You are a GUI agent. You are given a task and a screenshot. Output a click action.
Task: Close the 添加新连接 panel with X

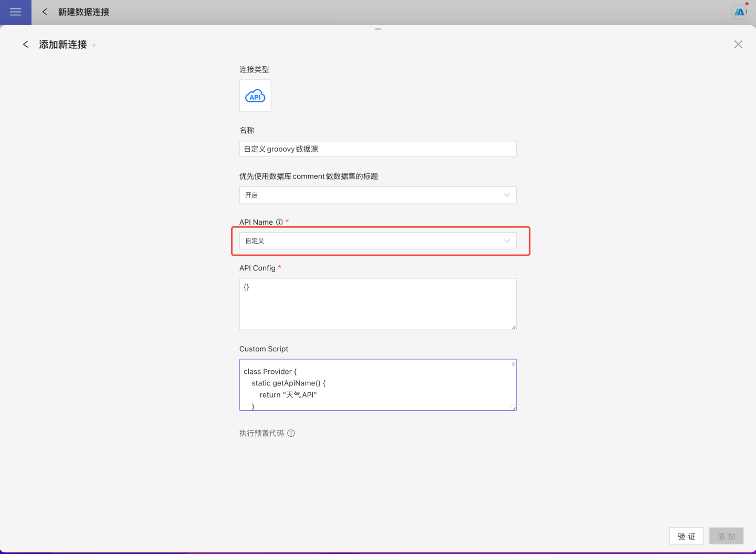point(738,45)
